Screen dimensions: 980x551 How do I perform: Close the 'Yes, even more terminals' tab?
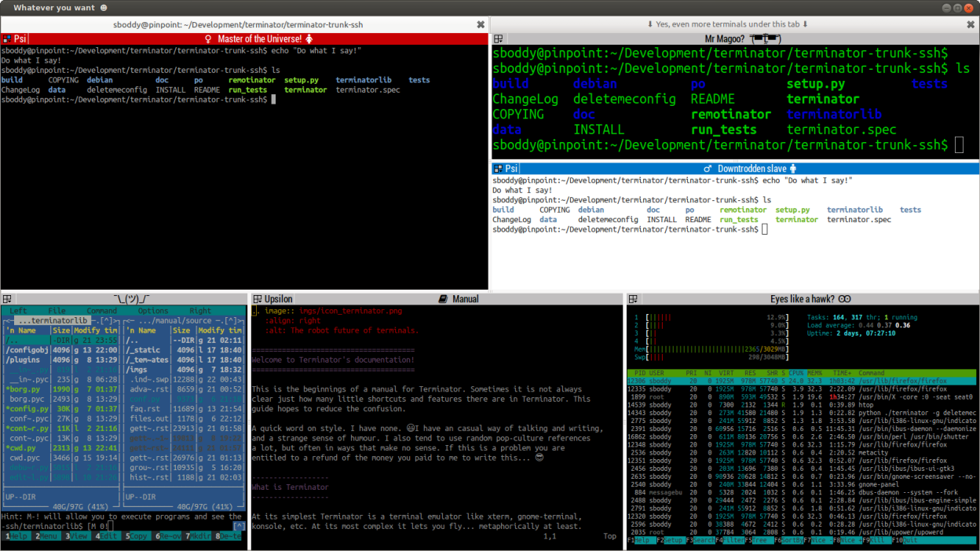point(972,24)
